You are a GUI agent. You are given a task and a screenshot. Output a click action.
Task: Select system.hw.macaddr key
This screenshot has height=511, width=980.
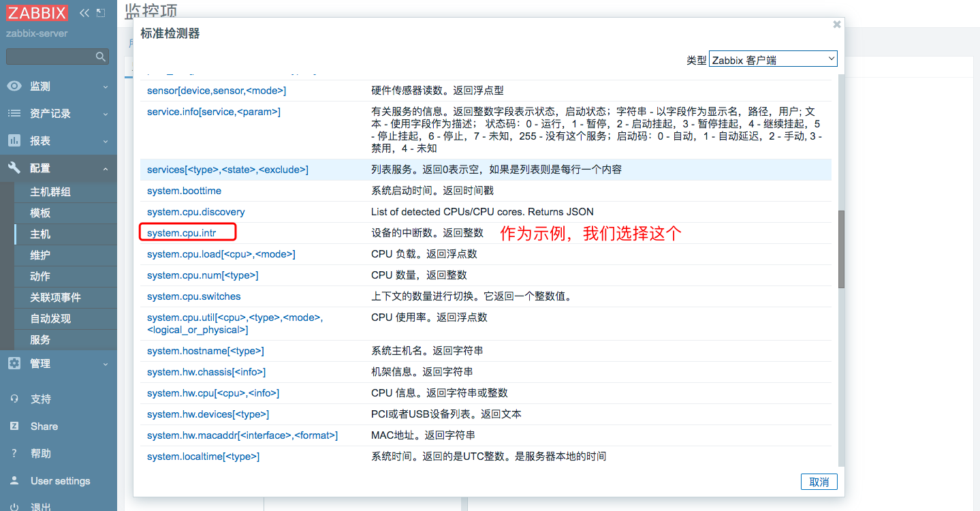pos(242,435)
